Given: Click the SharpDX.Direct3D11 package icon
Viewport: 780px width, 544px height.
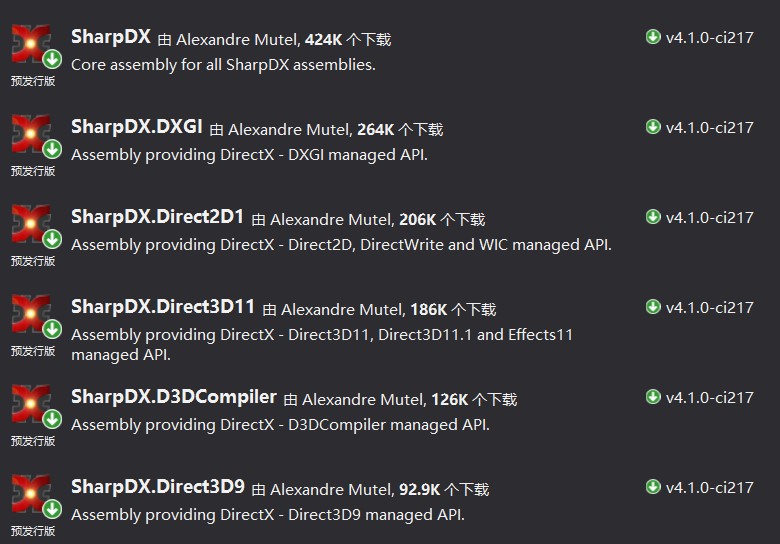Looking at the screenshot, I should pos(31,316).
